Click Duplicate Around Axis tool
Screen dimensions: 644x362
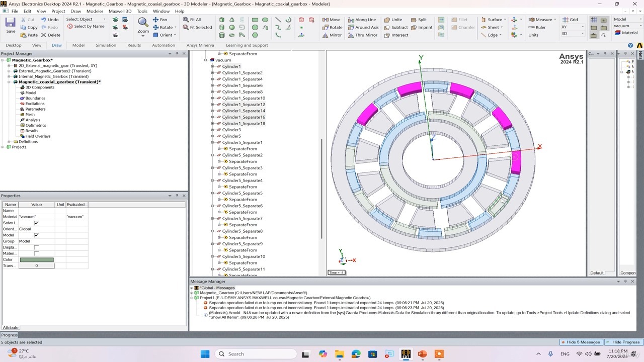pyautogui.click(x=363, y=27)
